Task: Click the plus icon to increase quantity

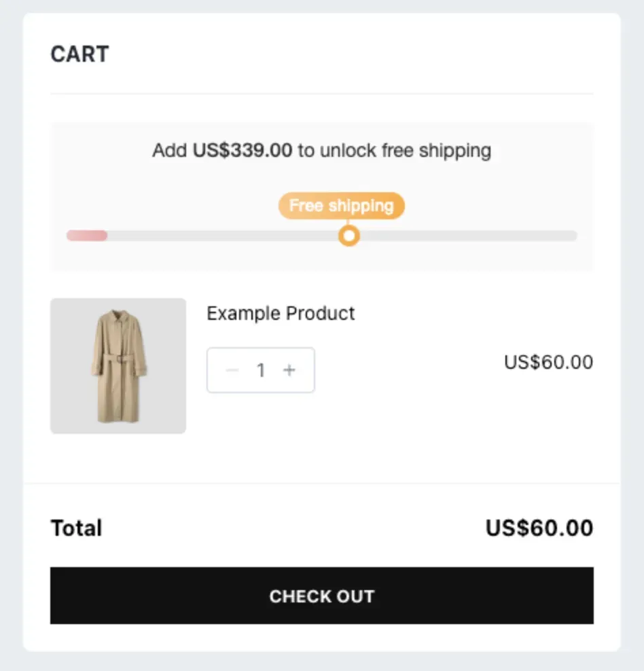Action: tap(289, 370)
